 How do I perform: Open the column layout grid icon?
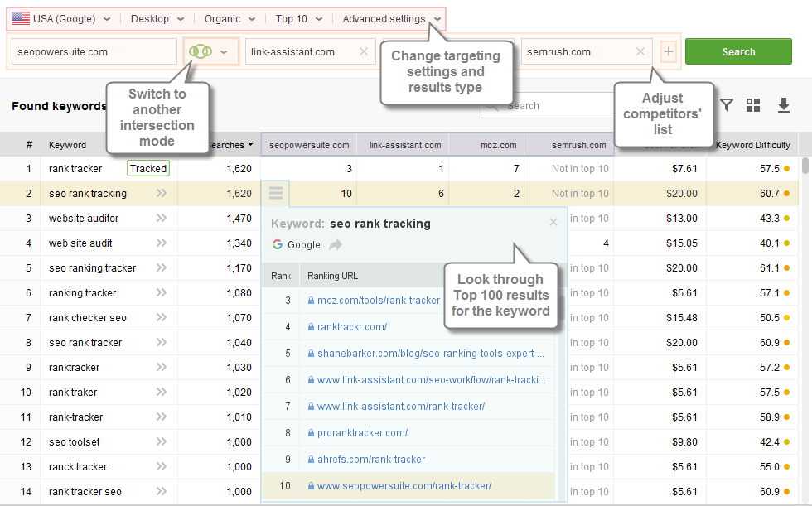[753, 105]
